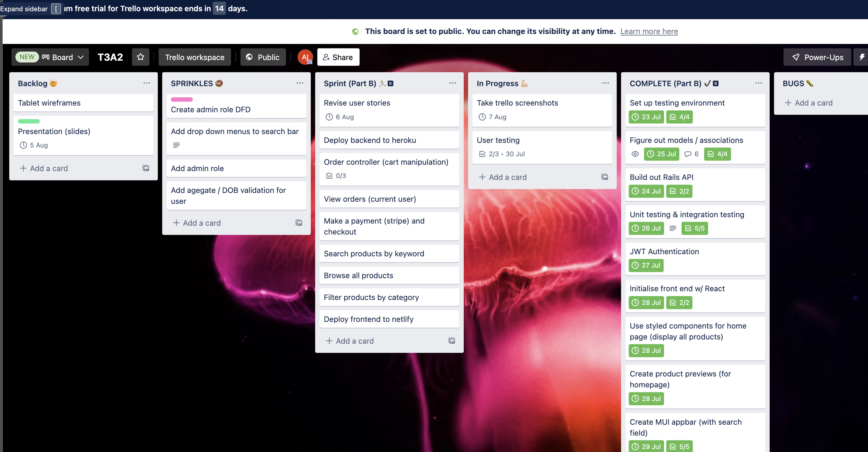
Task: Open automation lightning bolt icon
Action: coord(862,57)
